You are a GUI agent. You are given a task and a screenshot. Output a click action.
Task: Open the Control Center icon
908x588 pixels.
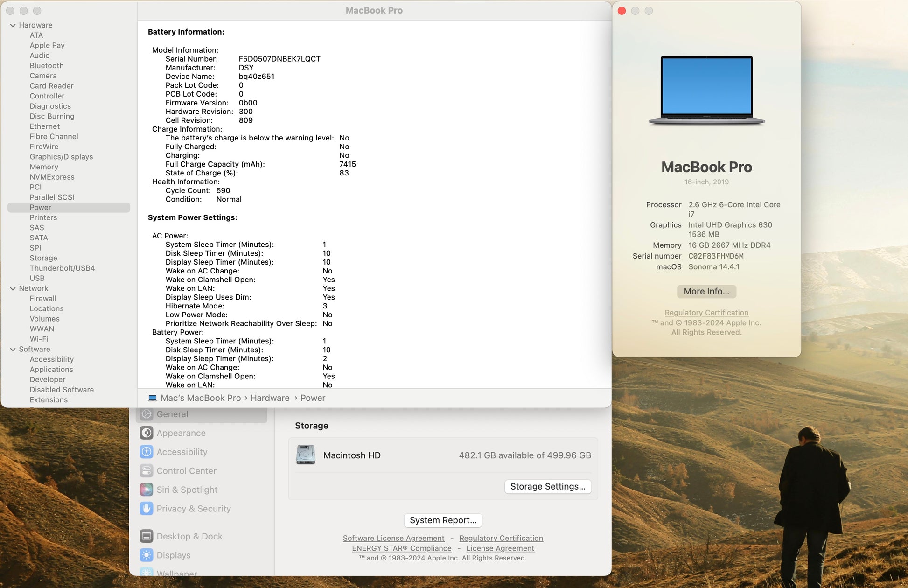pyautogui.click(x=146, y=471)
